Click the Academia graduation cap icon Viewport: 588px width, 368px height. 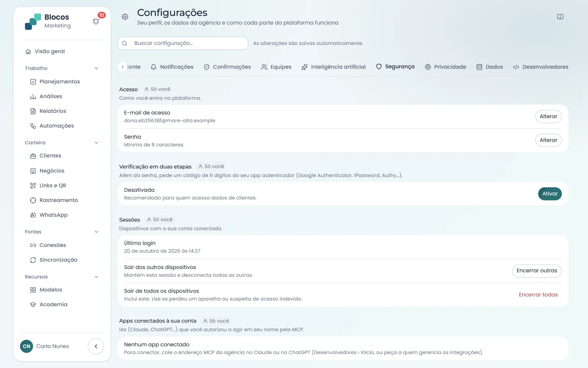[x=33, y=305]
